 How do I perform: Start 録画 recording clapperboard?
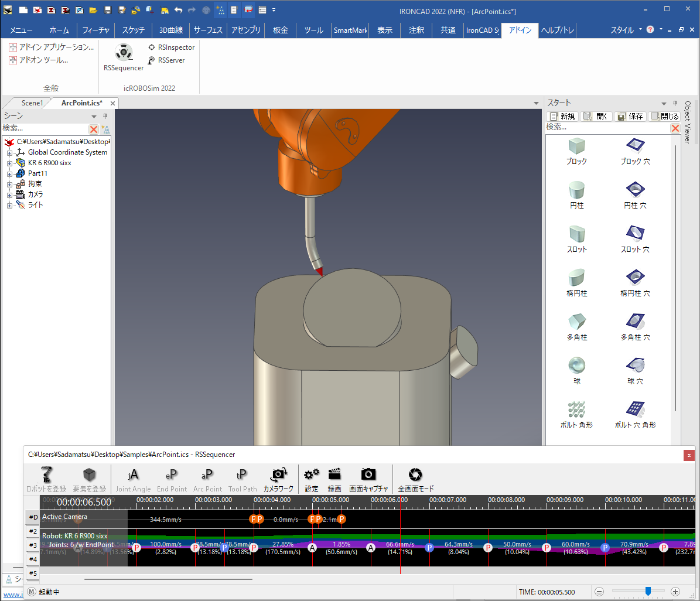(x=334, y=475)
